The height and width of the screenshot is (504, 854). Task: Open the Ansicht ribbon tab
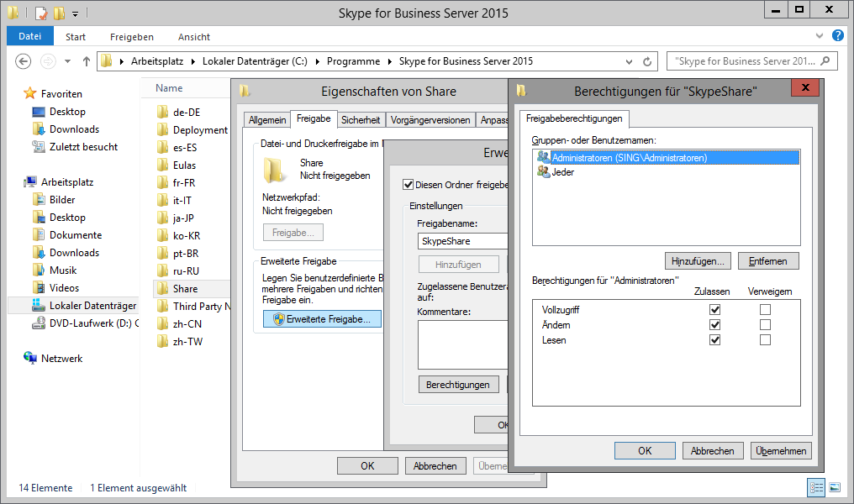pos(194,36)
